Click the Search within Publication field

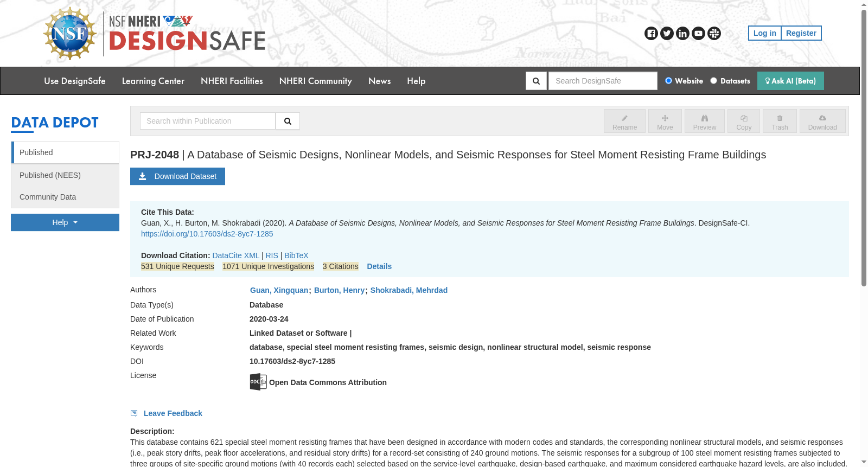click(x=208, y=121)
